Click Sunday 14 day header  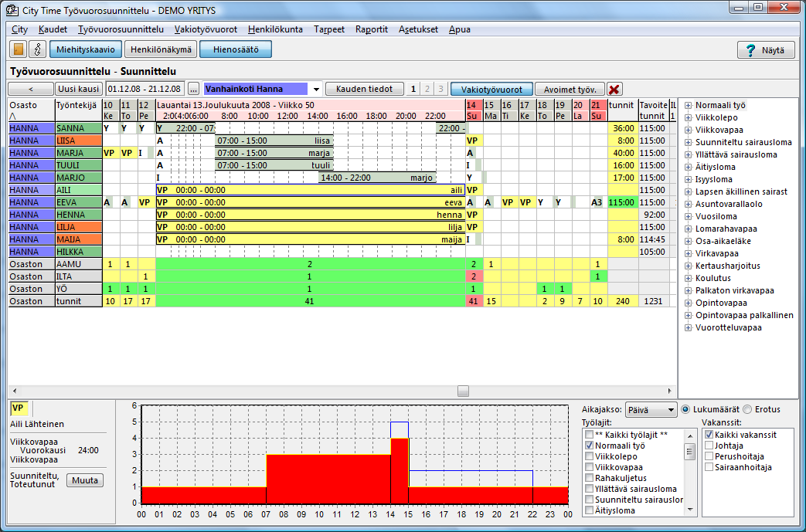tap(474, 110)
